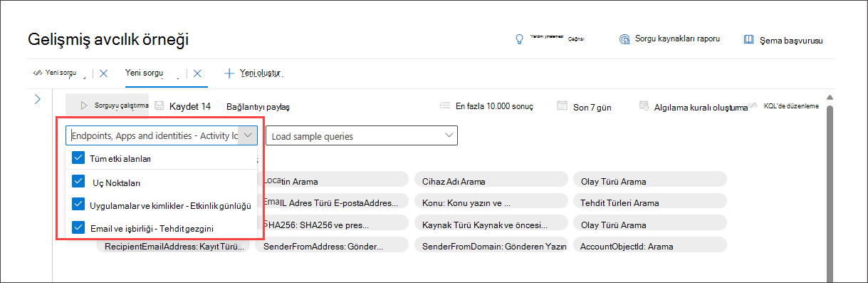868x283 pixels.
Task: Click the Şema başvurusu book icon
Action: coord(748,39)
